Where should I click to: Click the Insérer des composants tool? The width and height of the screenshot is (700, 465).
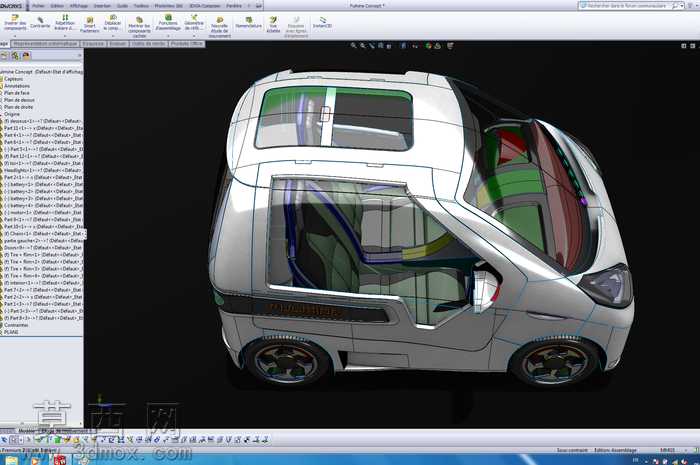16,22
